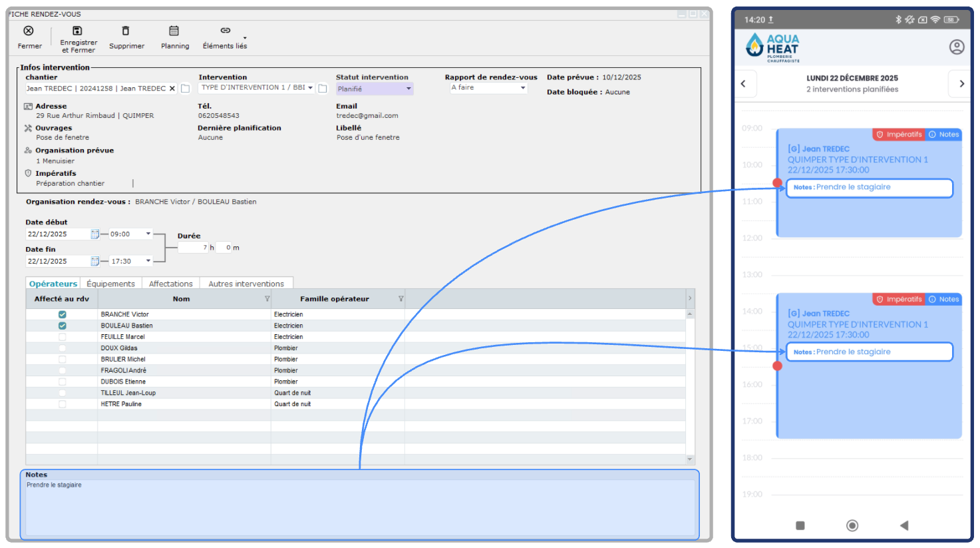Open the Planning calendar icon
Image resolution: width=980 pixels, height=548 pixels.
click(x=174, y=31)
